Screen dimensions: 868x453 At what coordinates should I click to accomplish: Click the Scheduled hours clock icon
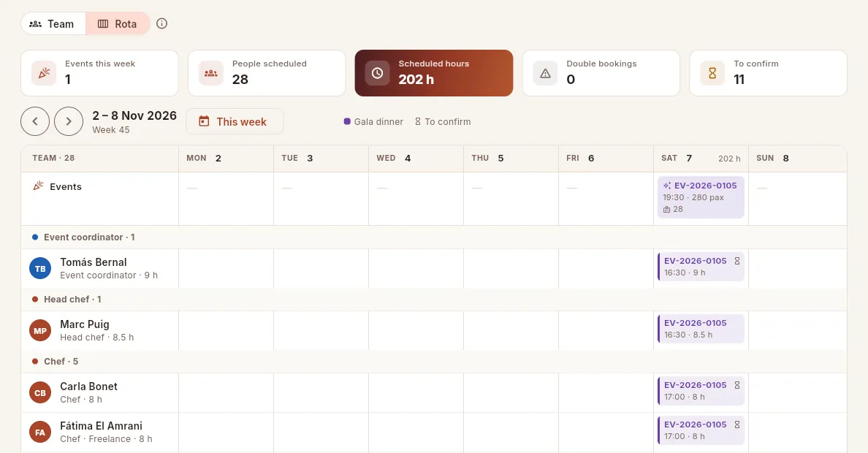(377, 73)
